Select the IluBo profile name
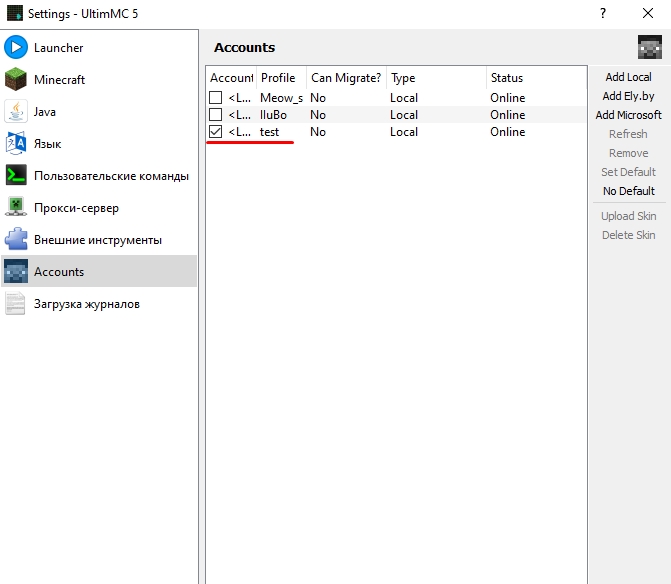 pyautogui.click(x=273, y=115)
